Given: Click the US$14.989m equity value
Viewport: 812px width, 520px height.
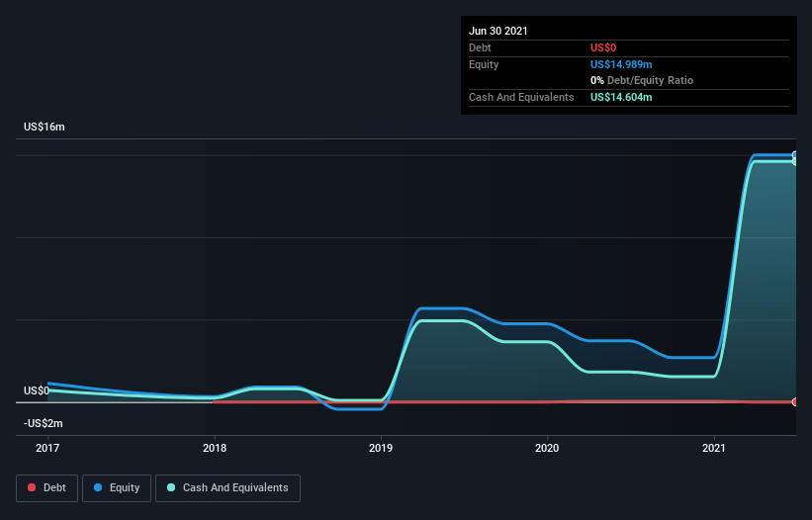Looking at the screenshot, I should click(x=621, y=64).
